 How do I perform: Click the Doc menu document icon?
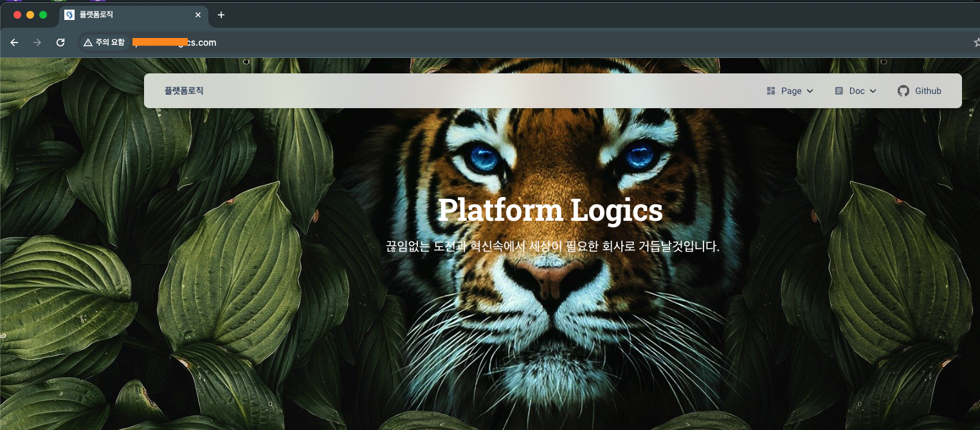839,91
